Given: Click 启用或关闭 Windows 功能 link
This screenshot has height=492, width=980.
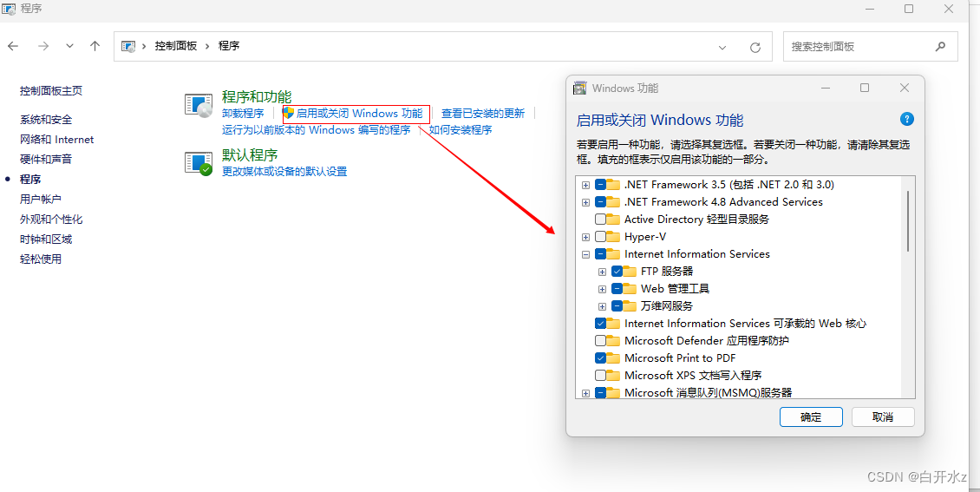Looking at the screenshot, I should 359,114.
